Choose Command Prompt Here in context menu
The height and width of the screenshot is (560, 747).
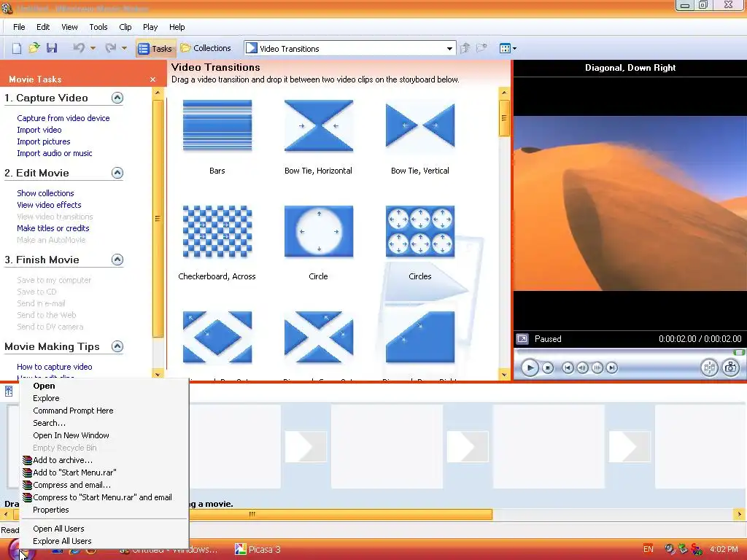(74, 411)
